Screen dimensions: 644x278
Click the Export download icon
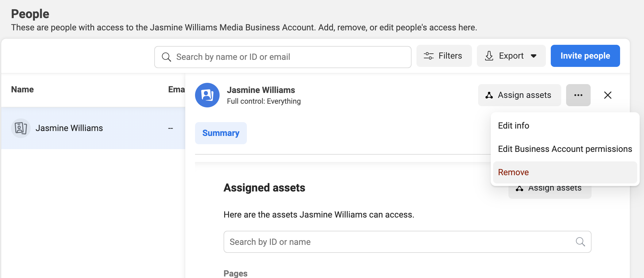point(489,56)
